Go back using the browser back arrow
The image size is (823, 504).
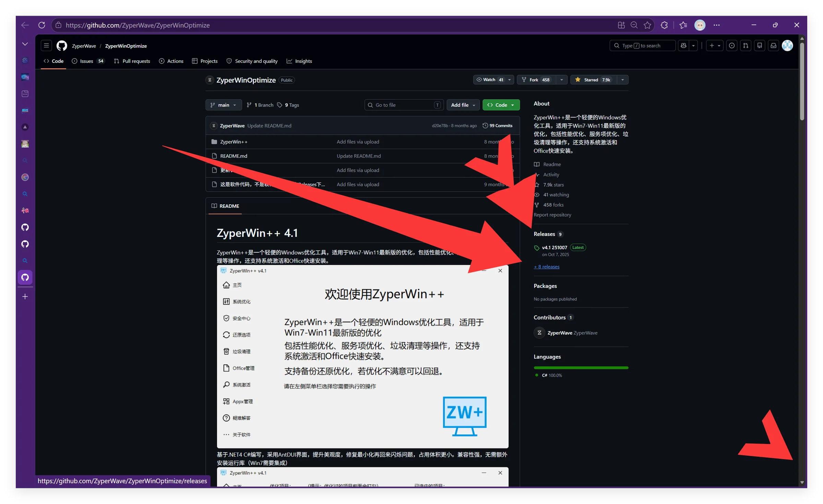(x=25, y=25)
